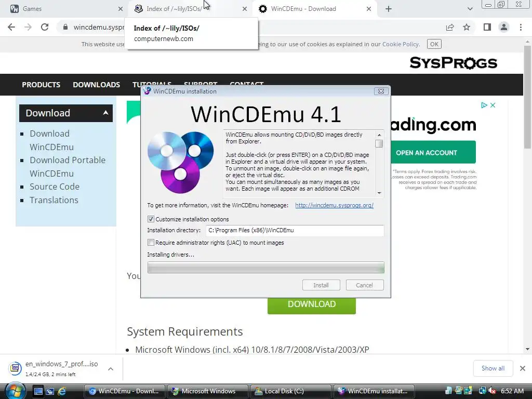The image size is (532, 399).
Task: Close the WinCDEmu - Download tab
Action: coord(369,9)
